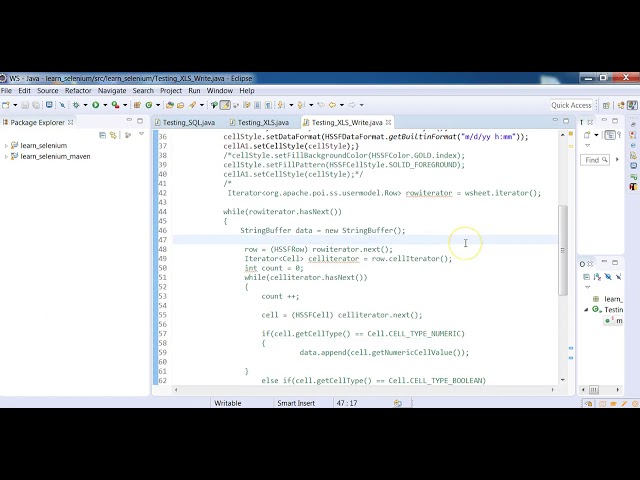
Task: Toggle Mark Occurrences in toolbar
Action: 225,105
